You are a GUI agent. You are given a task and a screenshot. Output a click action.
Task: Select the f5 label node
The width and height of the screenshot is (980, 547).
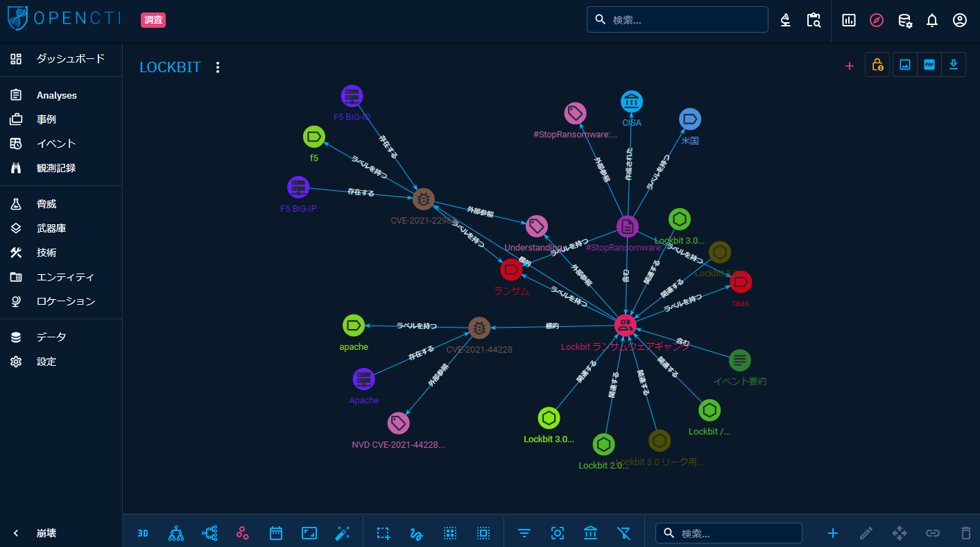pyautogui.click(x=314, y=137)
